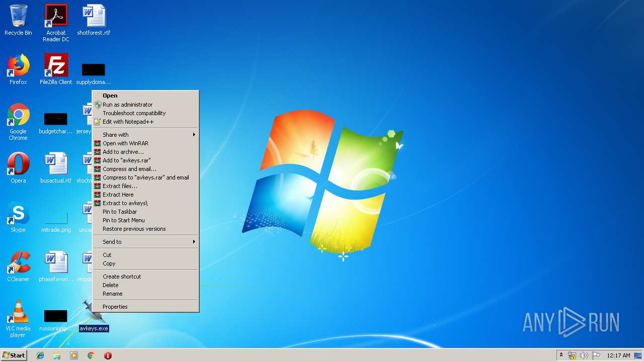Open the Start menu
This screenshot has height=362, width=644.
point(14,355)
